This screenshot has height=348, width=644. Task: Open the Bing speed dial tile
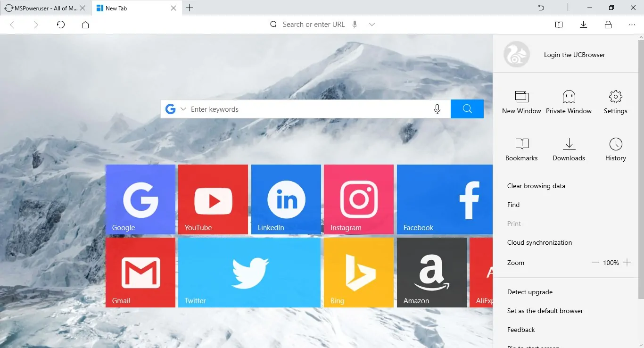pyautogui.click(x=359, y=273)
